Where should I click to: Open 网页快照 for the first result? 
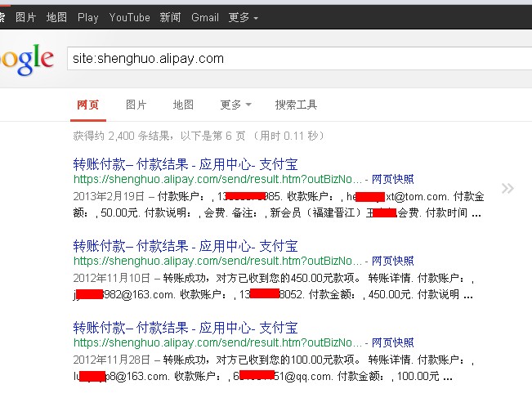coord(392,179)
